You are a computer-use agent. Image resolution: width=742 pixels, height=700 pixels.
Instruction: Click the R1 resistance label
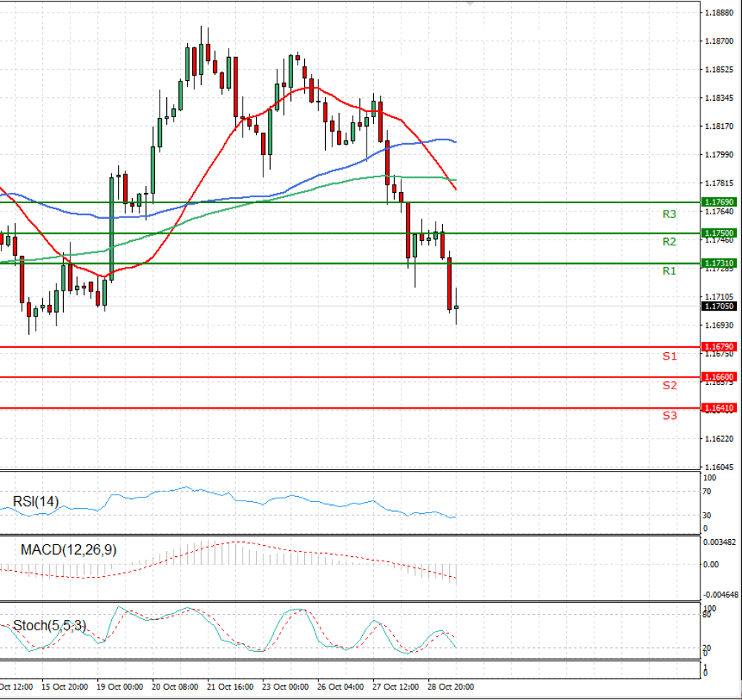[669, 271]
